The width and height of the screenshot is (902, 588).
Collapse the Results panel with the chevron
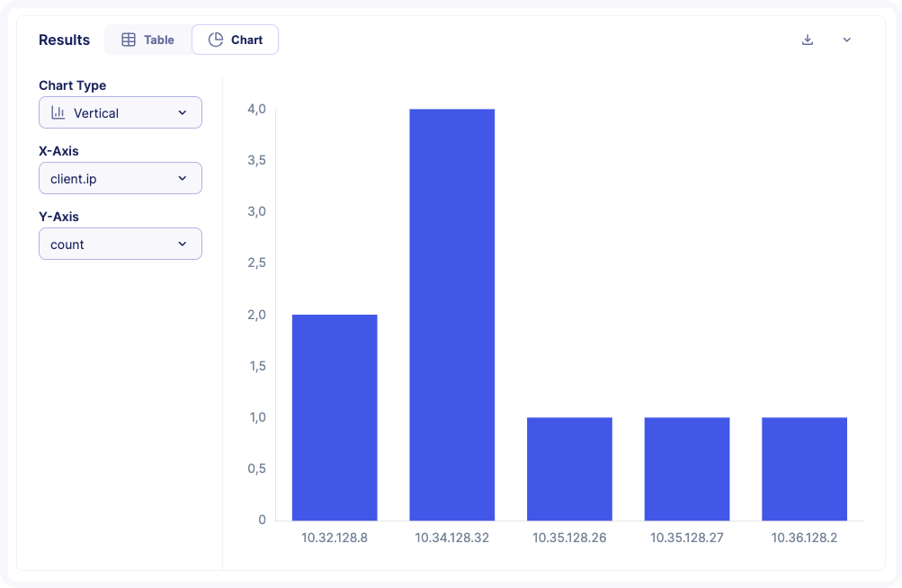coord(846,40)
